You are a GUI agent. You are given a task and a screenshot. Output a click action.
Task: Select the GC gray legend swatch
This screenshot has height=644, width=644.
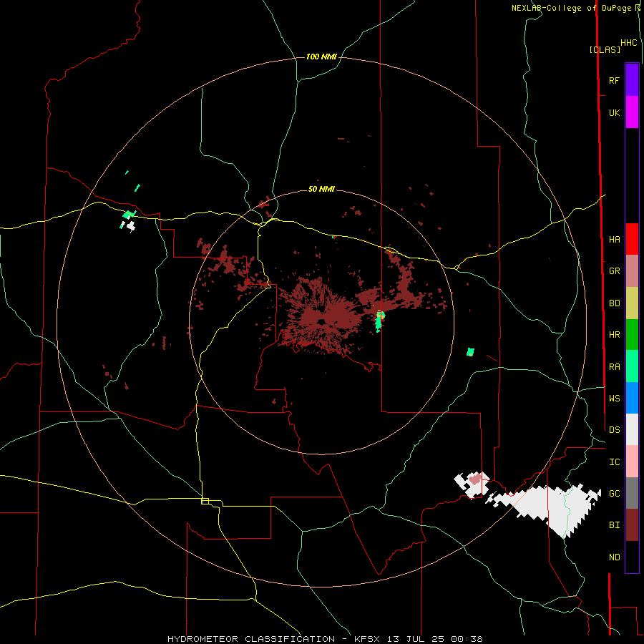[632, 493]
